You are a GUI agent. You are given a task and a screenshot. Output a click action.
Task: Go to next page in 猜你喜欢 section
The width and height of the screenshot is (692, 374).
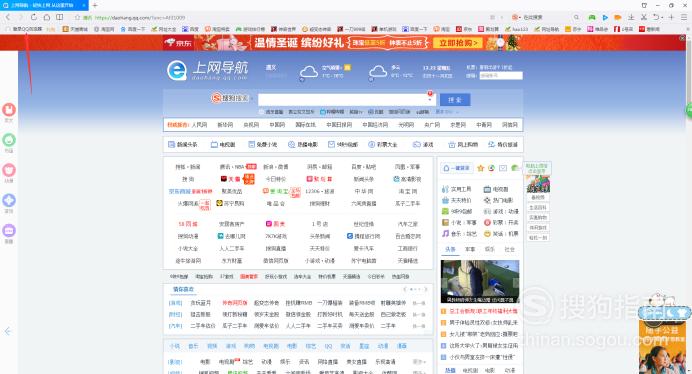(x=425, y=289)
